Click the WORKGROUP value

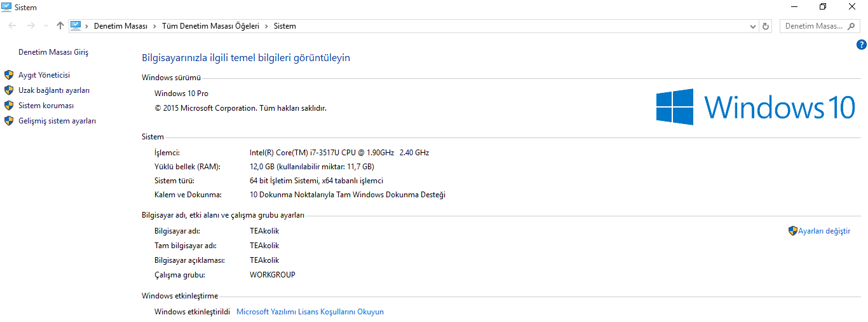pos(273,275)
